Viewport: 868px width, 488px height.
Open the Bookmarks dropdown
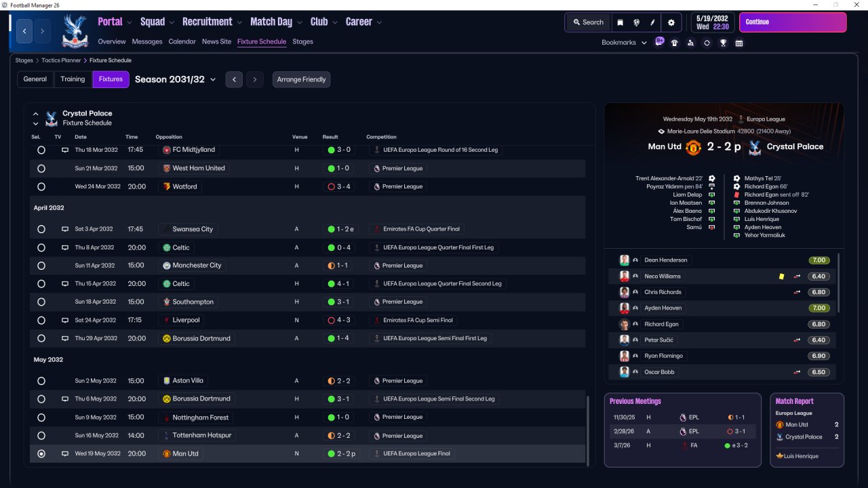[x=623, y=43]
